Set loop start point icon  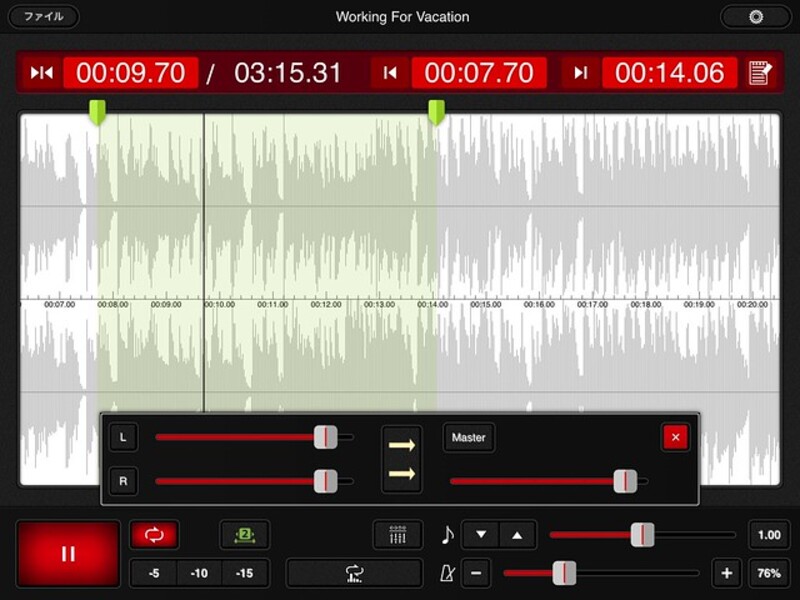coord(390,73)
